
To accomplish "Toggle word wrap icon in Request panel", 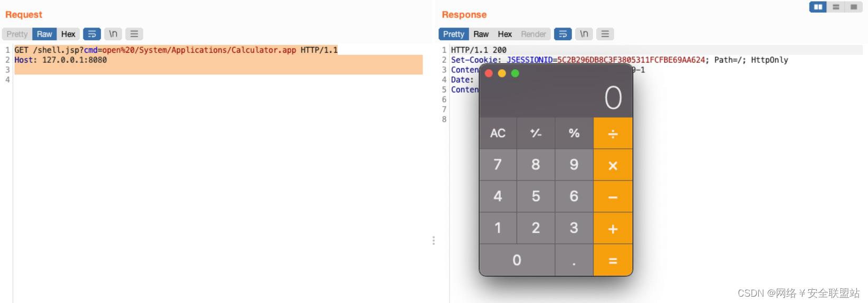I will tap(92, 34).
